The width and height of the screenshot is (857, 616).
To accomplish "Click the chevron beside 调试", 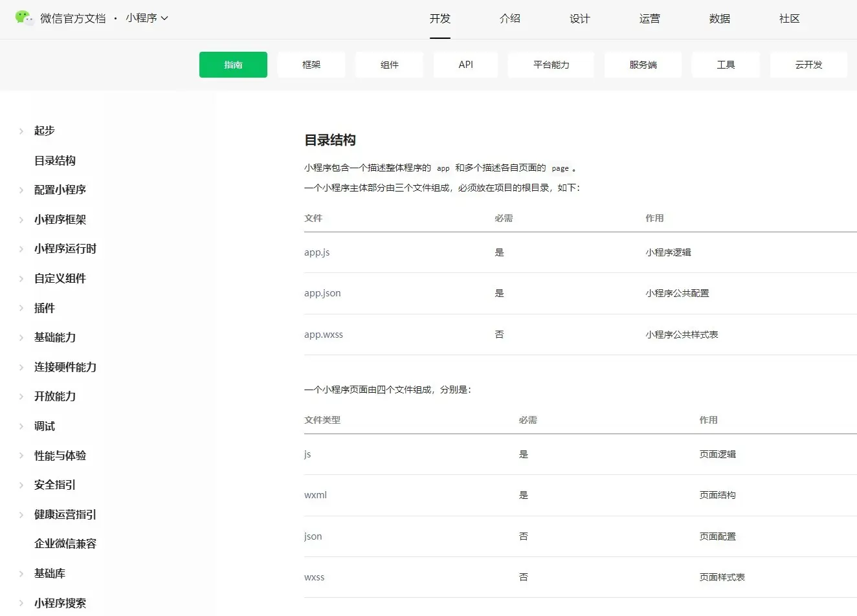I will click(21, 426).
